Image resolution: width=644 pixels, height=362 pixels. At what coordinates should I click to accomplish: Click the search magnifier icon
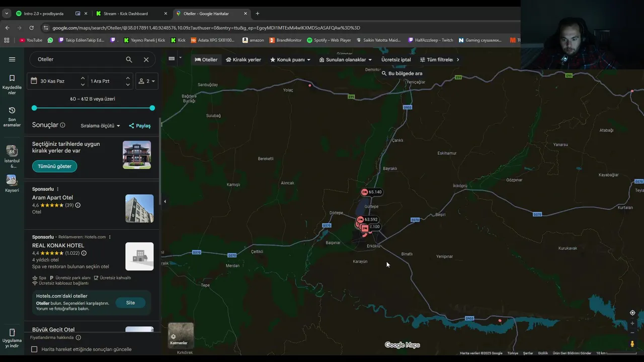tap(129, 59)
